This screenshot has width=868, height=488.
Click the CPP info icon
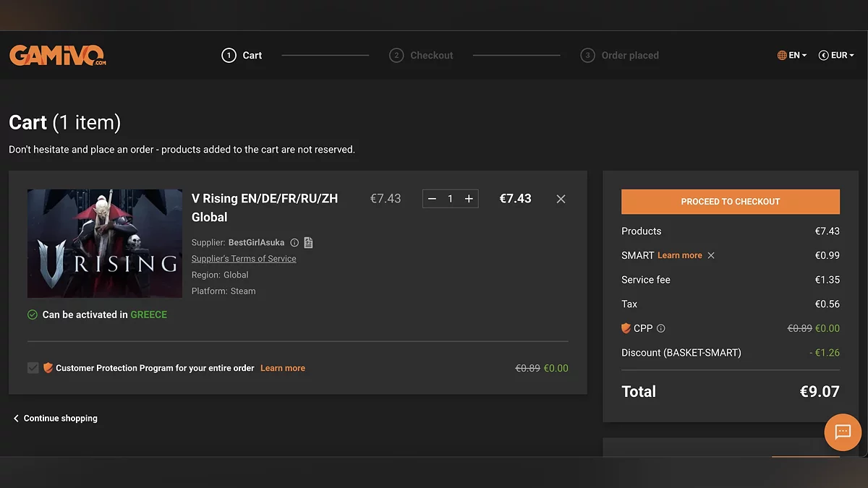coord(660,328)
